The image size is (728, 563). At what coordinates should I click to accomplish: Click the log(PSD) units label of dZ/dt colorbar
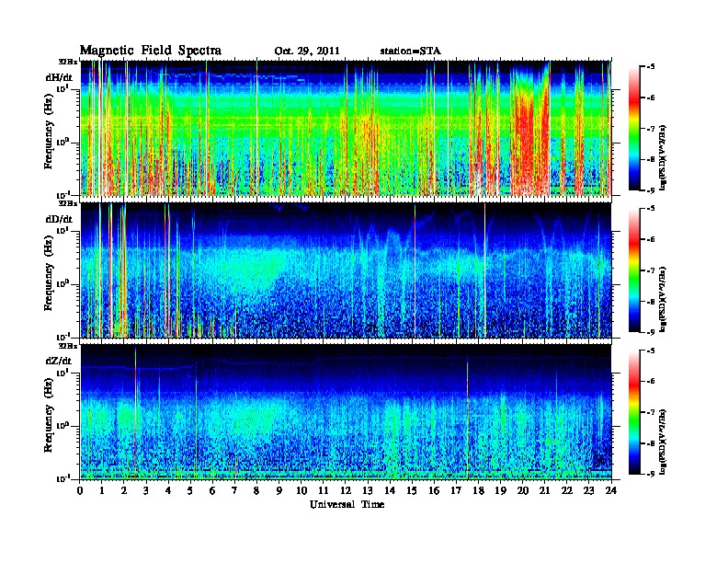click(x=663, y=441)
